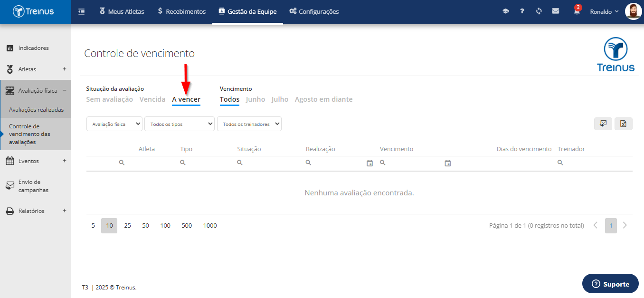The height and width of the screenshot is (298, 644).
Task: Show 500 records per page
Action: coord(187,226)
